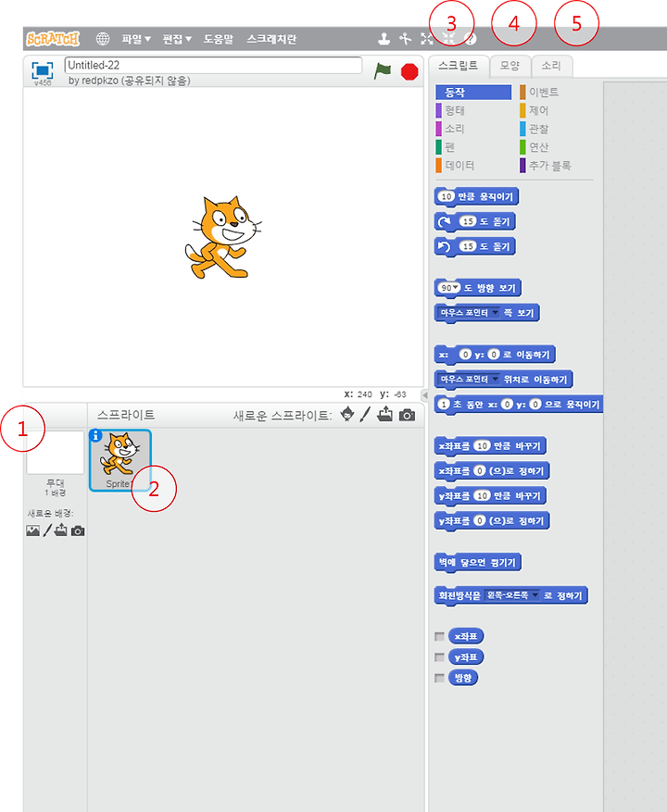Switch to the 모양 tab
The image size is (667, 812).
510,66
